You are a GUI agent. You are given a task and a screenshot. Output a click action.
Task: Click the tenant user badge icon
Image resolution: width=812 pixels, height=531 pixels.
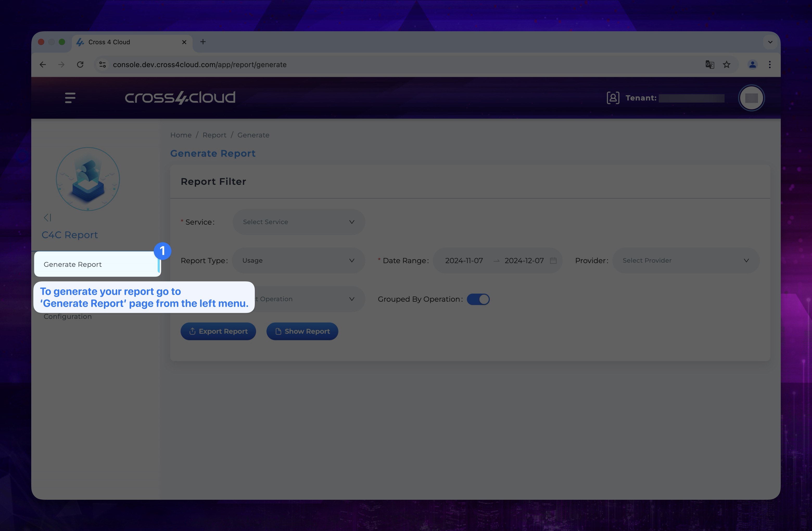click(x=613, y=98)
